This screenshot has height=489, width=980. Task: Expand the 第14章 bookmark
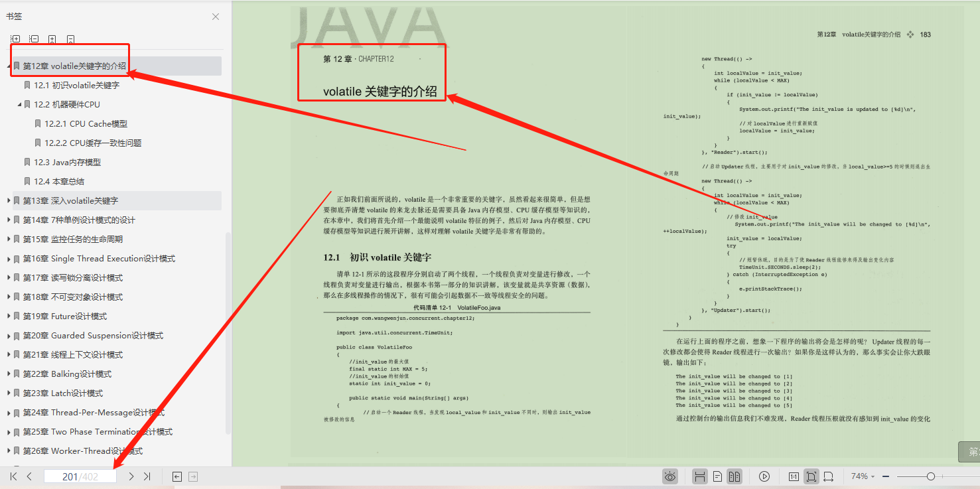tap(9, 220)
